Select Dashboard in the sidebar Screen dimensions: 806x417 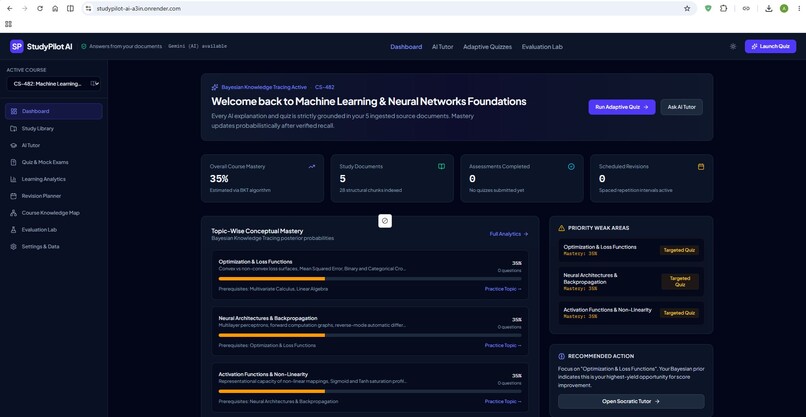point(54,111)
